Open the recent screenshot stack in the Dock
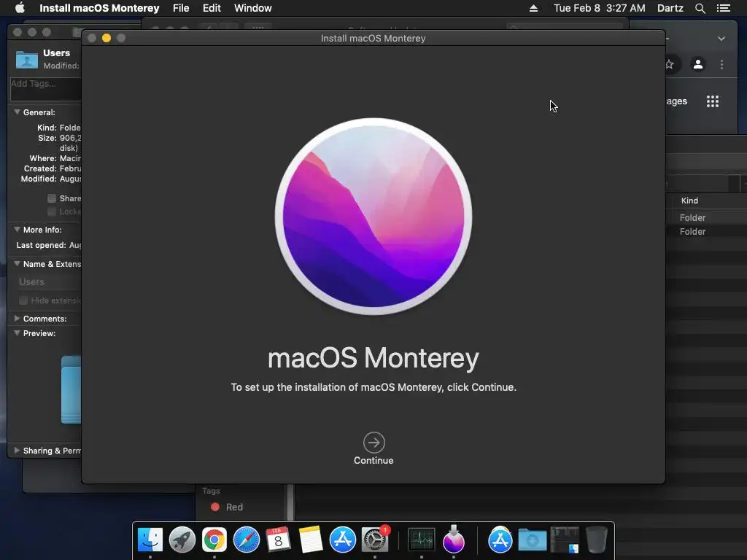 [x=565, y=540]
